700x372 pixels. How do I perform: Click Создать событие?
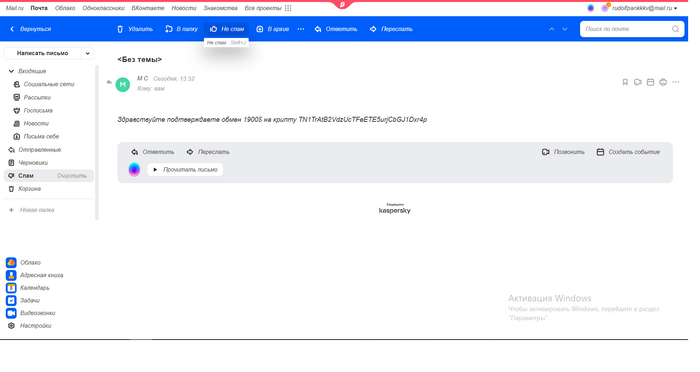click(628, 152)
